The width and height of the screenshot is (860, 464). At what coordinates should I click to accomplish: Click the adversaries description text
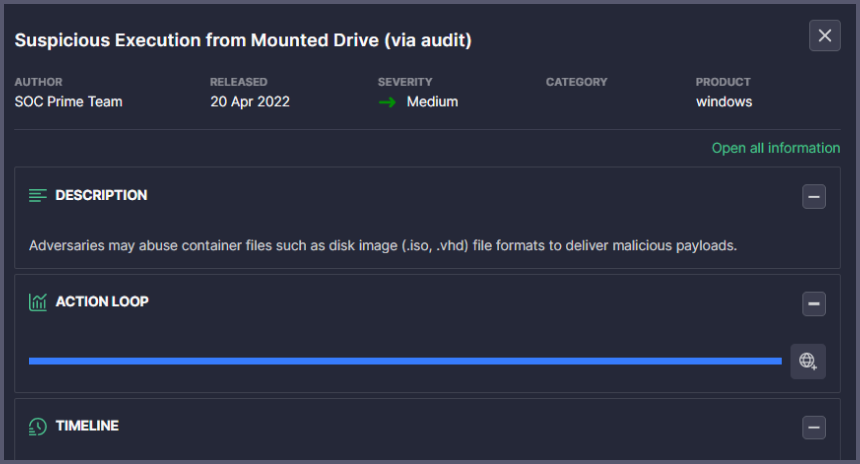[x=383, y=245]
